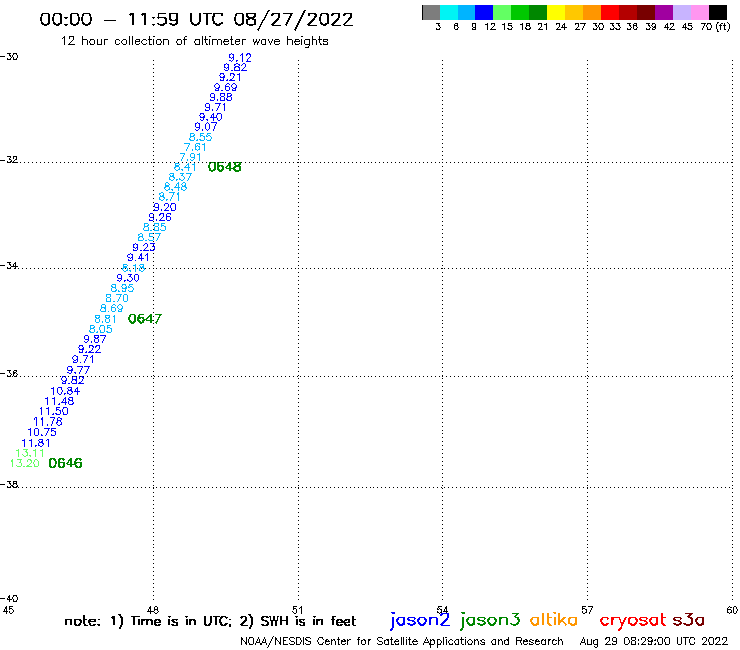Click the black color scale swatch
This screenshot has width=740, height=650.
click(718, 12)
